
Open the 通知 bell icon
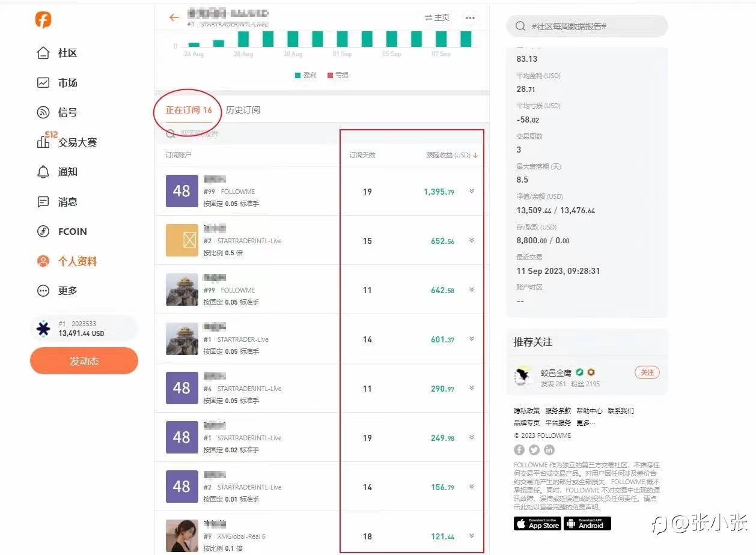click(43, 172)
